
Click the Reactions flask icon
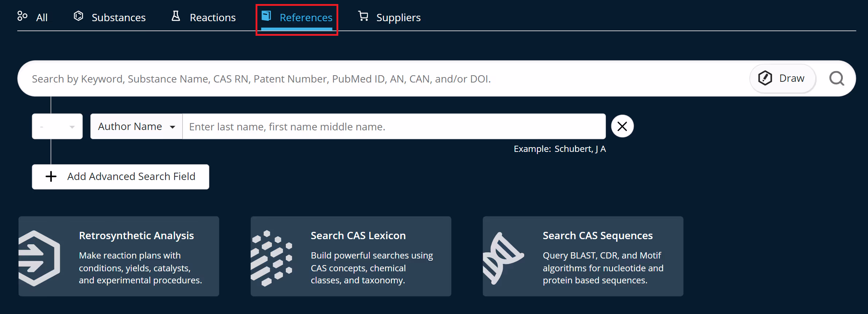pos(176,16)
